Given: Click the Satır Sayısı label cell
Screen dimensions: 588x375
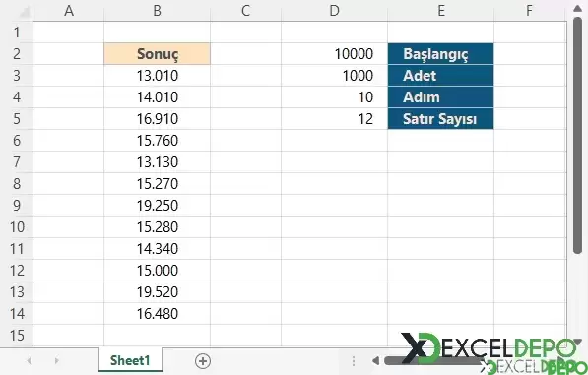Looking at the screenshot, I should coord(441,119).
